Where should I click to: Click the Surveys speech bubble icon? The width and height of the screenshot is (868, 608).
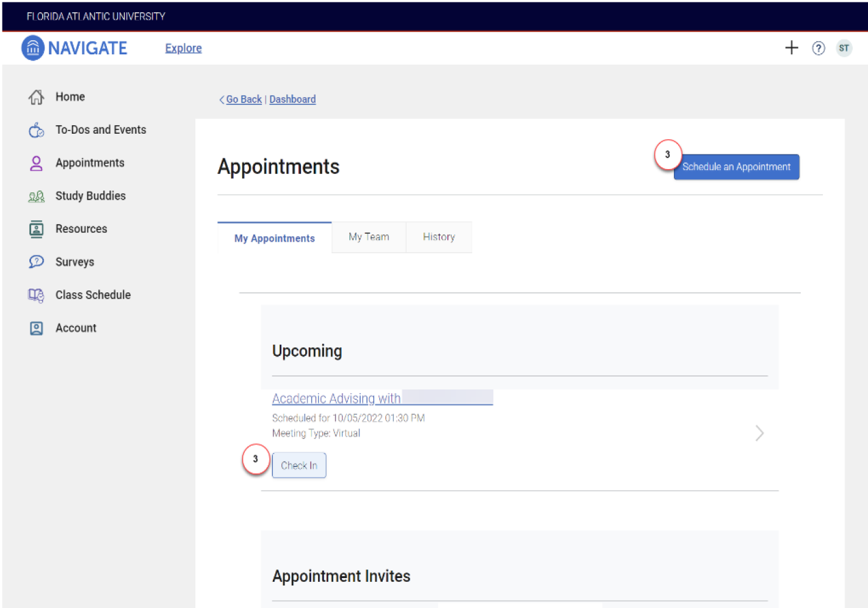pos(36,262)
